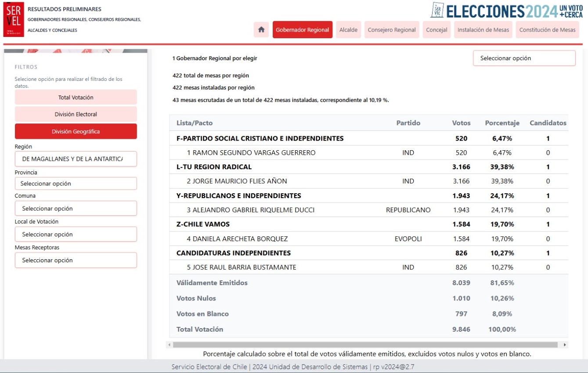The width and height of the screenshot is (588, 373).
Task: Open the Comuna dropdown
Action: (x=76, y=208)
